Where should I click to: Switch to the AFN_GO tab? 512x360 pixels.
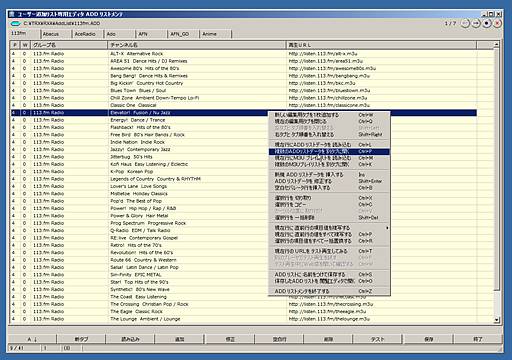183,34
